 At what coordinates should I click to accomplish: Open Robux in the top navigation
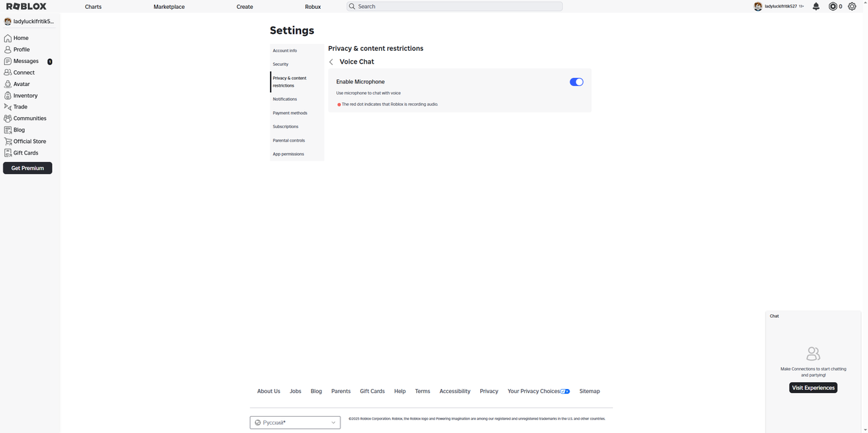coord(313,7)
